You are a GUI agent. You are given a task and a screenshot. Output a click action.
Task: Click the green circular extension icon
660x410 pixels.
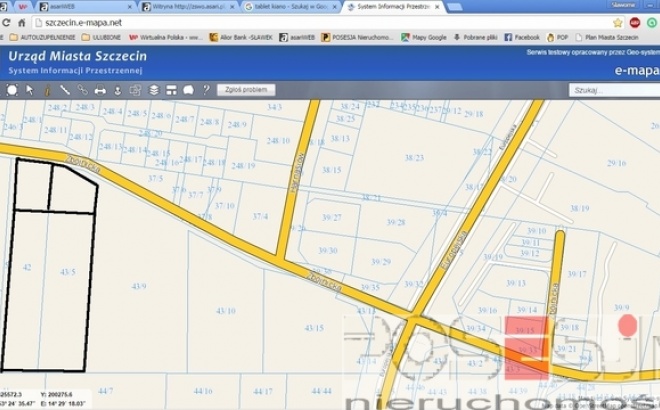pos(652,23)
